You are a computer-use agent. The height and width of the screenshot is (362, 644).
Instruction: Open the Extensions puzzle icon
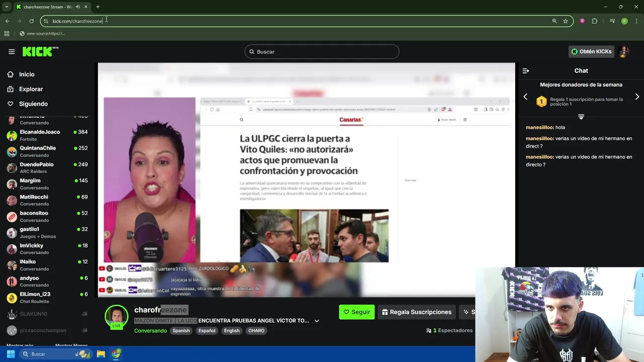click(595, 21)
